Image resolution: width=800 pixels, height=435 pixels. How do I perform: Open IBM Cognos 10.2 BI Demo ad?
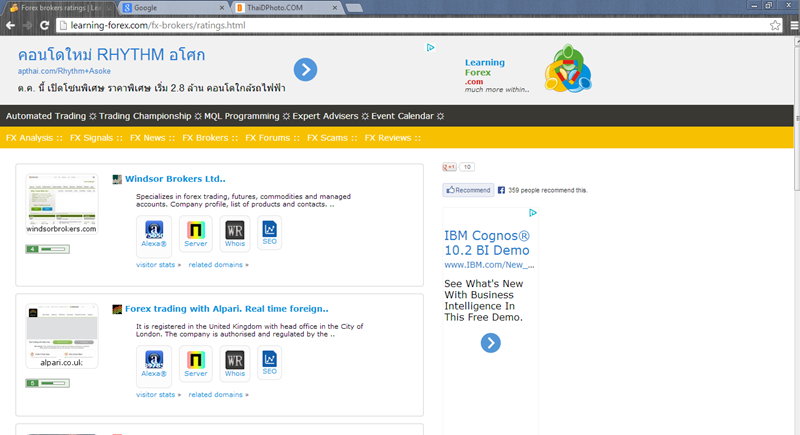[487, 243]
